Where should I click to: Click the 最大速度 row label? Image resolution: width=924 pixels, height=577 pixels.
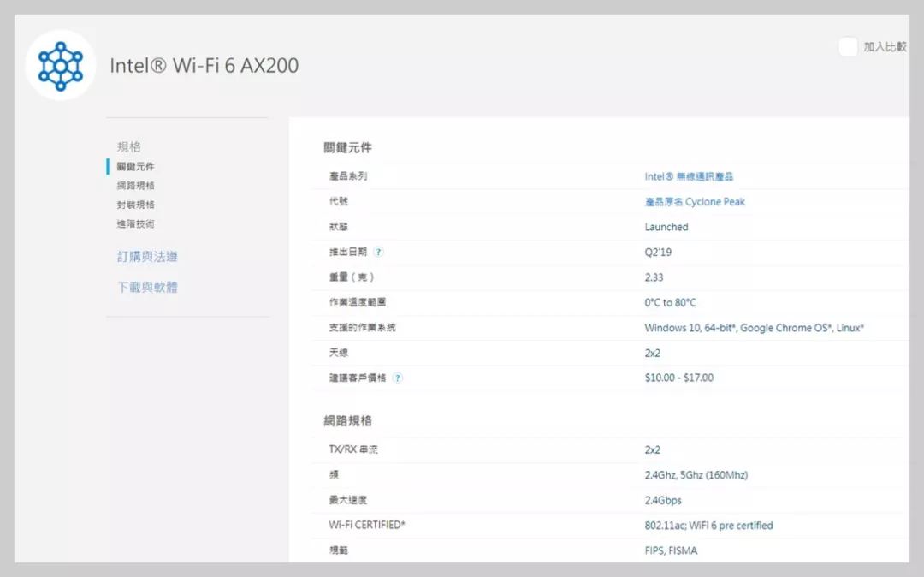click(x=347, y=500)
